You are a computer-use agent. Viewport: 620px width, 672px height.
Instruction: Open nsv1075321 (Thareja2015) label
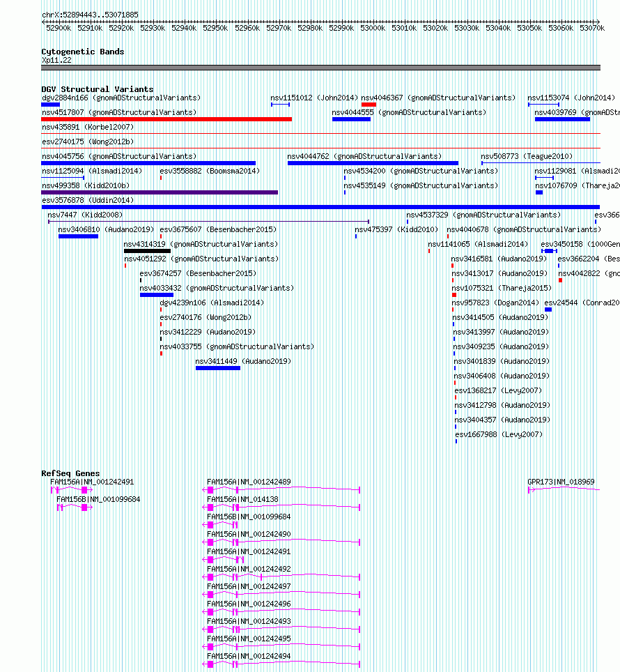click(502, 288)
